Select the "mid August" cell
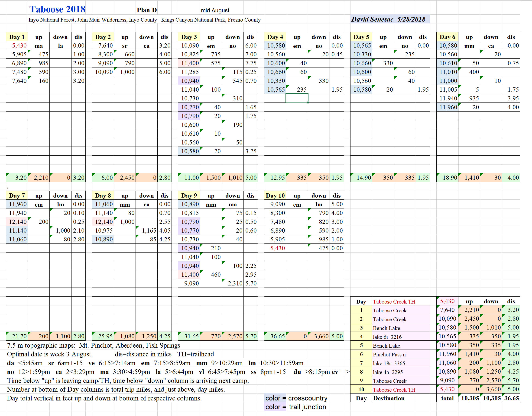This screenshot has height=416, width=532. [x=215, y=10]
